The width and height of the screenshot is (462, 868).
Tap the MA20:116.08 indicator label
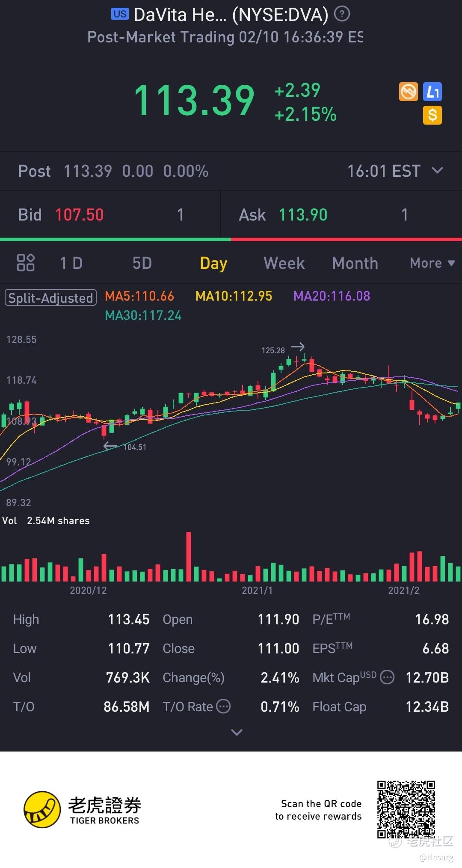(x=332, y=296)
